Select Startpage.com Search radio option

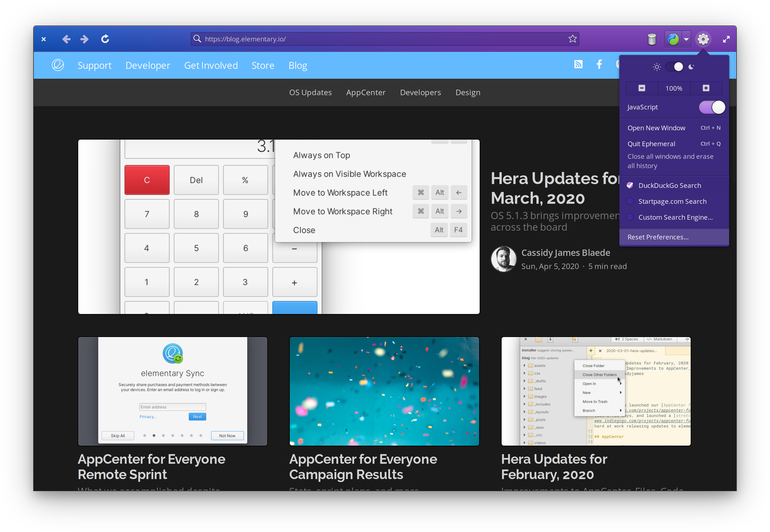630,201
